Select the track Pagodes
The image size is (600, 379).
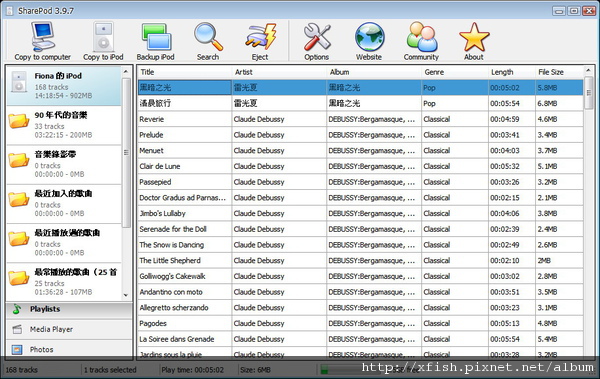point(184,323)
